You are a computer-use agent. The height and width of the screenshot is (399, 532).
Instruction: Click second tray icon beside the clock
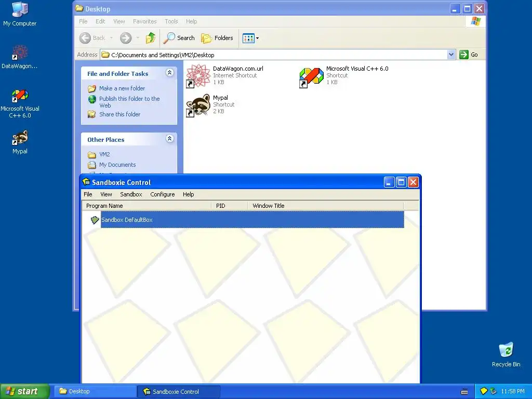tap(494, 392)
